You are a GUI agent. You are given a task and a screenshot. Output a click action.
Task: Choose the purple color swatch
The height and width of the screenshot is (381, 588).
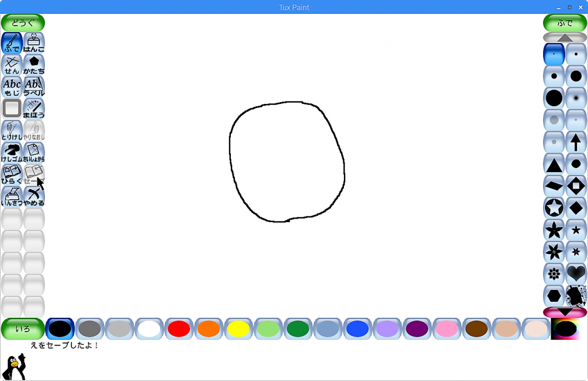coord(417,329)
